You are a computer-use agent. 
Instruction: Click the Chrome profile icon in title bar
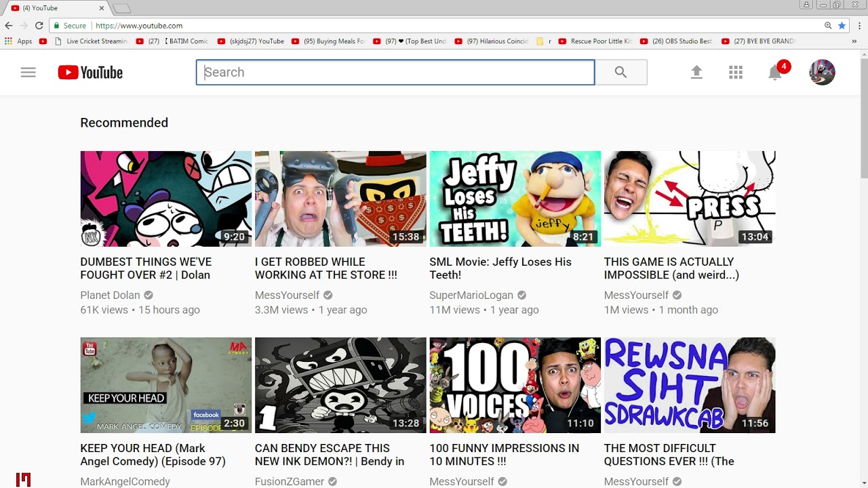point(806,5)
